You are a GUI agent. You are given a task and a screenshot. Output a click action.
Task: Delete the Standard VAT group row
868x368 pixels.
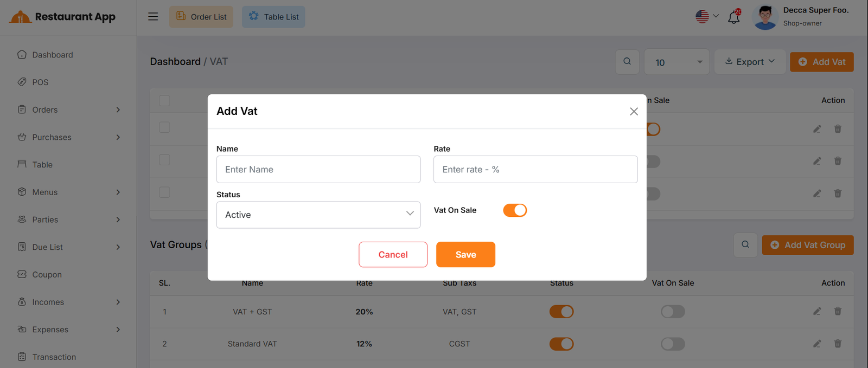click(x=838, y=344)
